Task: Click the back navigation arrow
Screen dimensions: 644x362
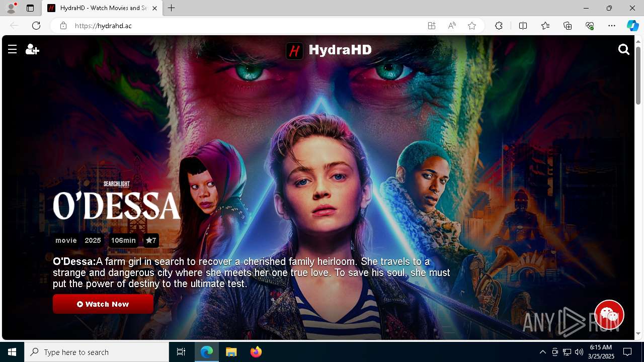Action: point(14,26)
